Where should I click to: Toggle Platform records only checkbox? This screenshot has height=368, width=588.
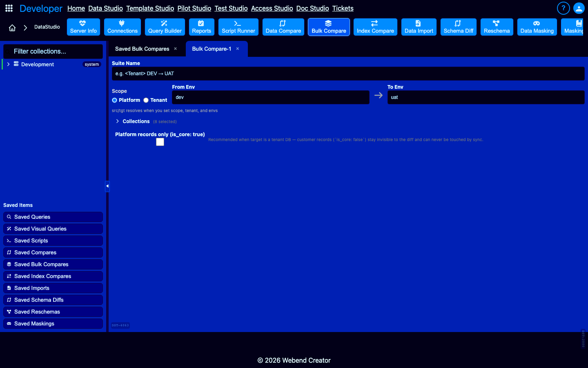coord(160,142)
